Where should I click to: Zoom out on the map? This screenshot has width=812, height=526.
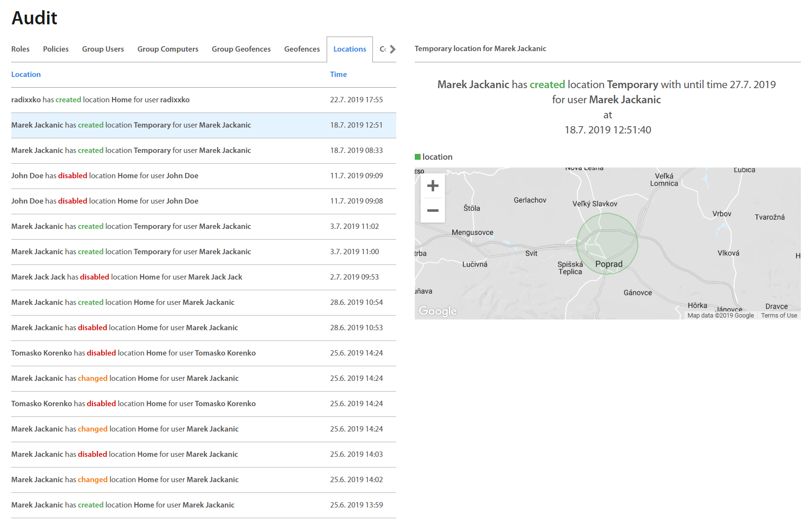coord(433,210)
